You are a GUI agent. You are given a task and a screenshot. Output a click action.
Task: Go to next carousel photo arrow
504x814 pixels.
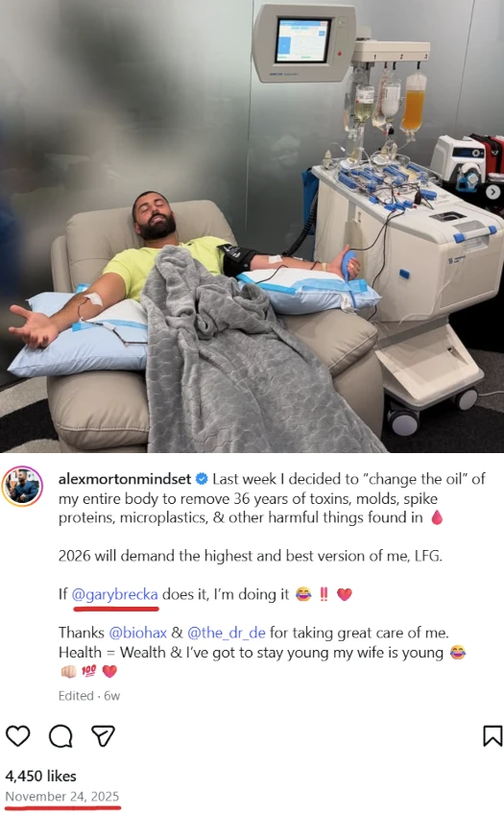(492, 192)
